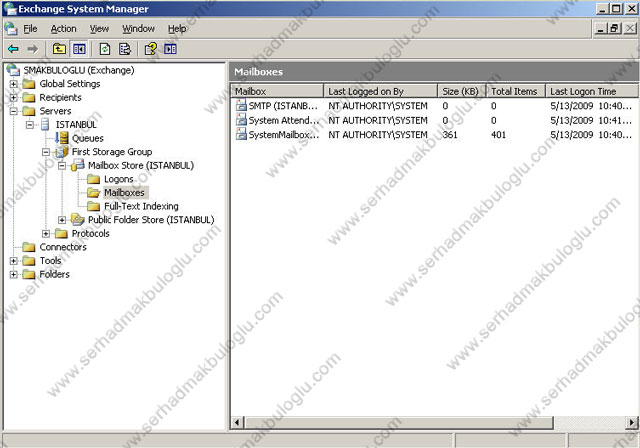Image resolution: width=640 pixels, height=448 pixels.
Task: Sort by Last Logon Time column
Action: point(592,91)
